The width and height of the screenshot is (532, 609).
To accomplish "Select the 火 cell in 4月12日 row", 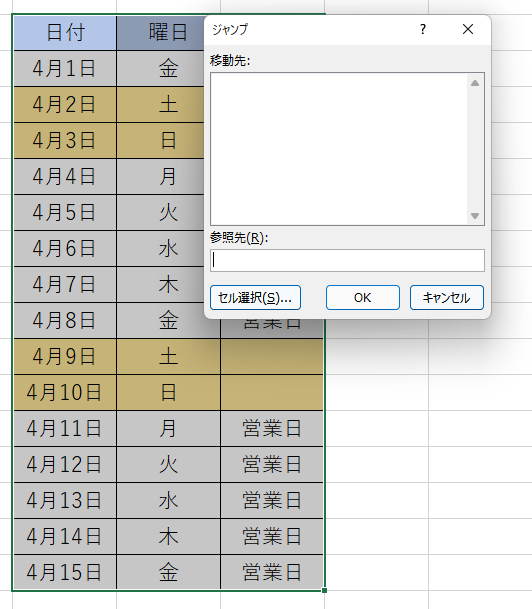I will pyautogui.click(x=168, y=464).
